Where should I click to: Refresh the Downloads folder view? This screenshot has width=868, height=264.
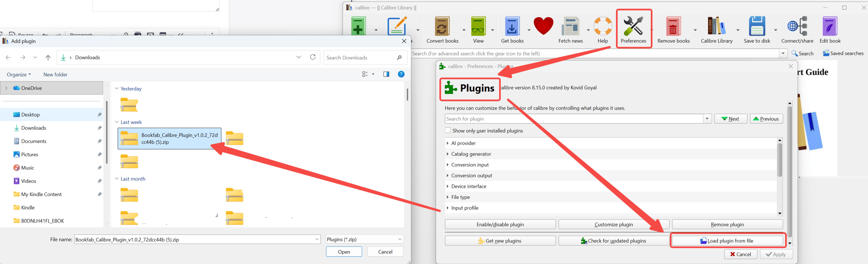[x=313, y=57]
